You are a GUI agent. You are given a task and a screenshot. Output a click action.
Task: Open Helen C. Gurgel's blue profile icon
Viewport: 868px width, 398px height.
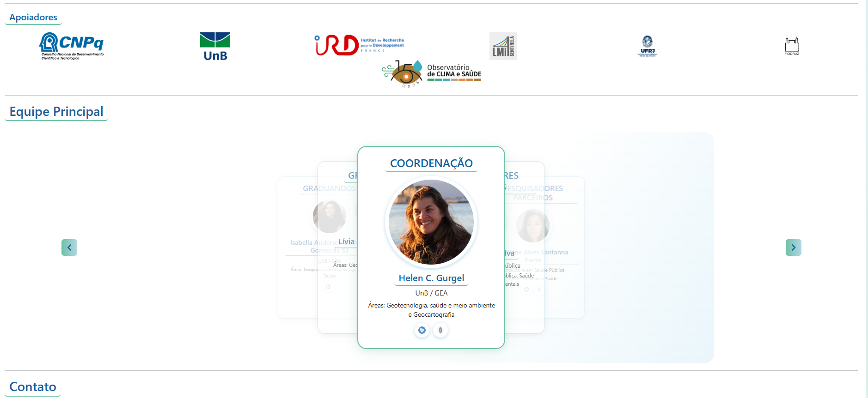[x=422, y=330]
